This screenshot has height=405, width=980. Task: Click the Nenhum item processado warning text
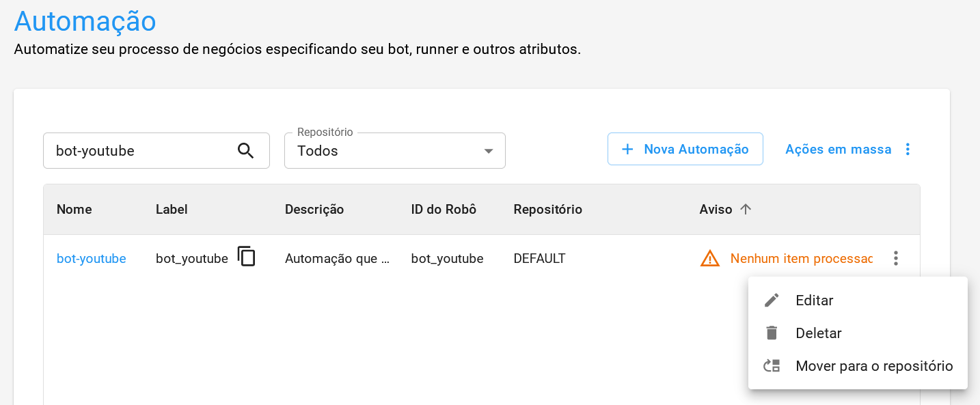[x=802, y=258]
